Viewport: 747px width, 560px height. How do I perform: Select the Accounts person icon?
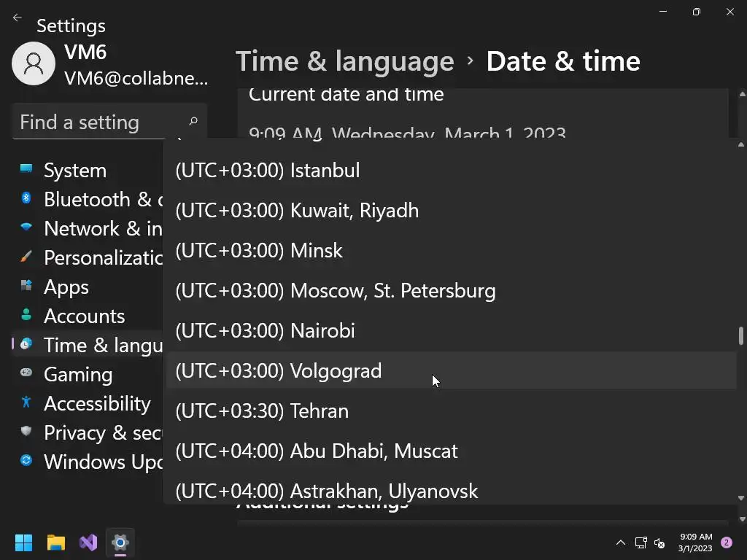pyautogui.click(x=26, y=315)
